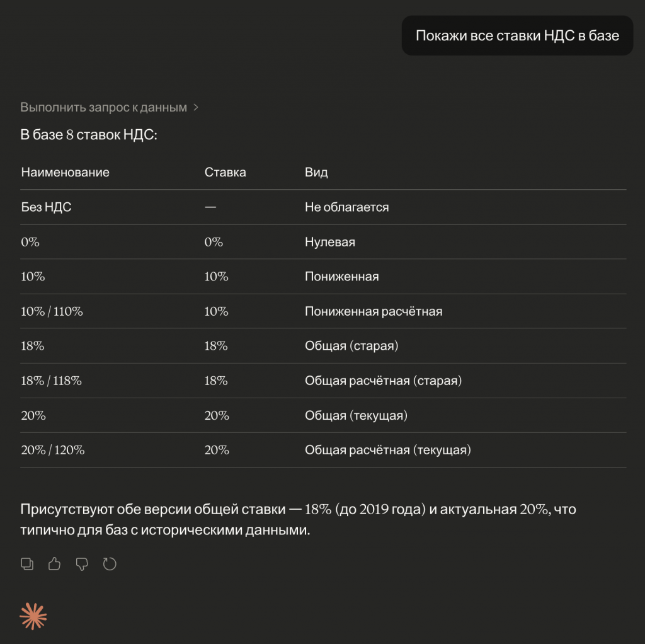645x644 pixels.
Task: Click the thumbs up feedback icon
Action: [55, 564]
